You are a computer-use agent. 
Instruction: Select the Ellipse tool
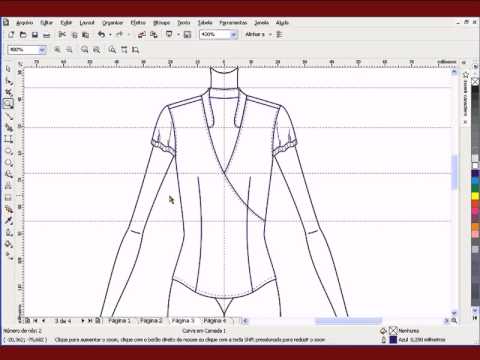(x=8, y=151)
